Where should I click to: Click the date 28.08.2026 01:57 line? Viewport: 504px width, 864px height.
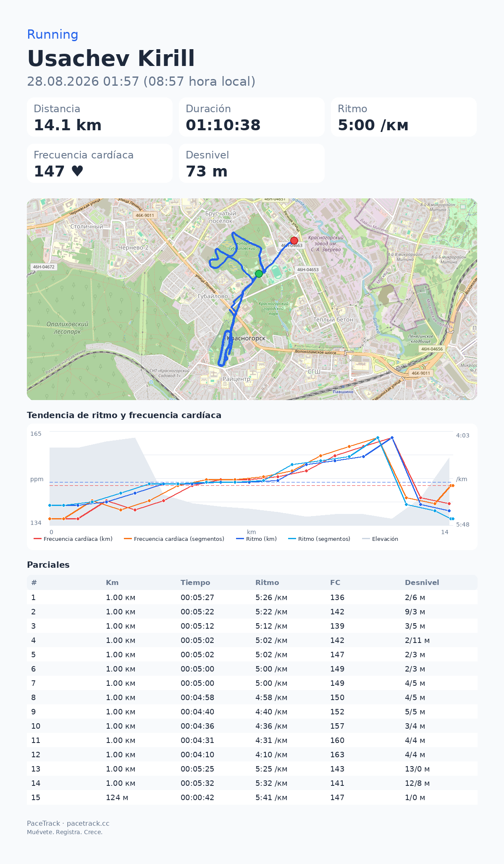pyautogui.click(x=141, y=81)
